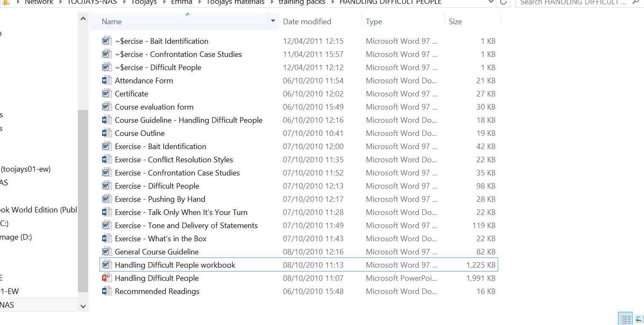Click the 98 KB size value
Viewport: 644px width, 325px height.
click(486, 186)
